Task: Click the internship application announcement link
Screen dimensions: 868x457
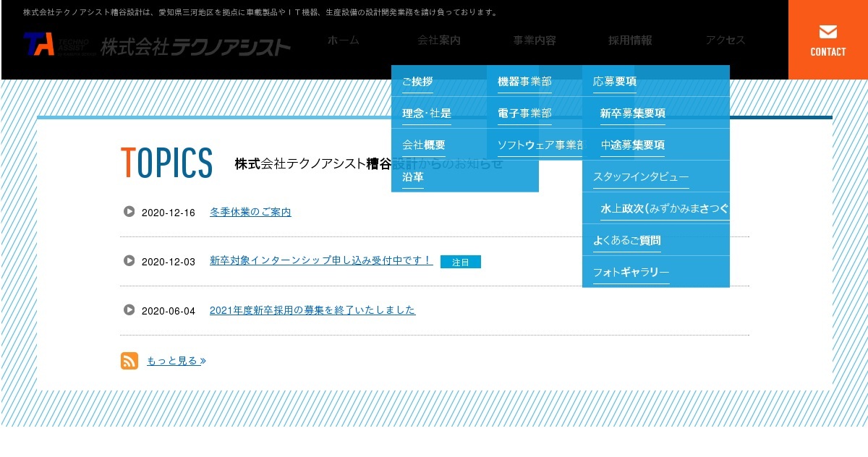Action: 320,260
